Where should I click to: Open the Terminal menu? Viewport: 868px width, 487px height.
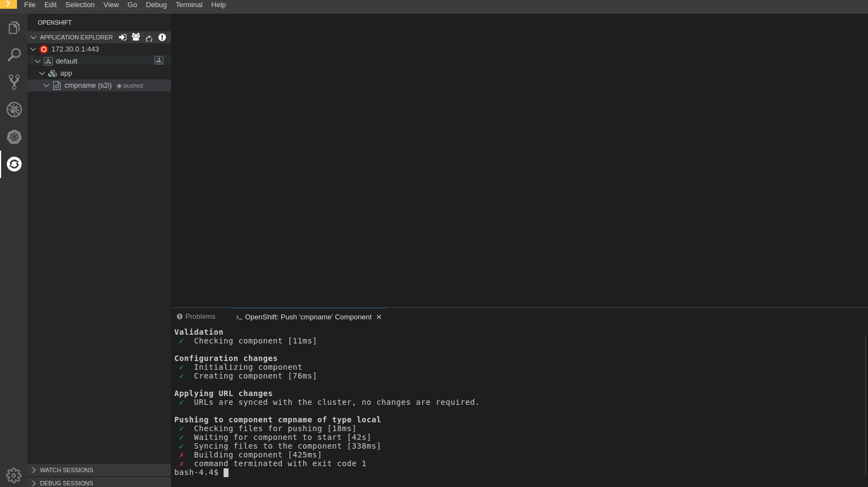[x=189, y=4]
